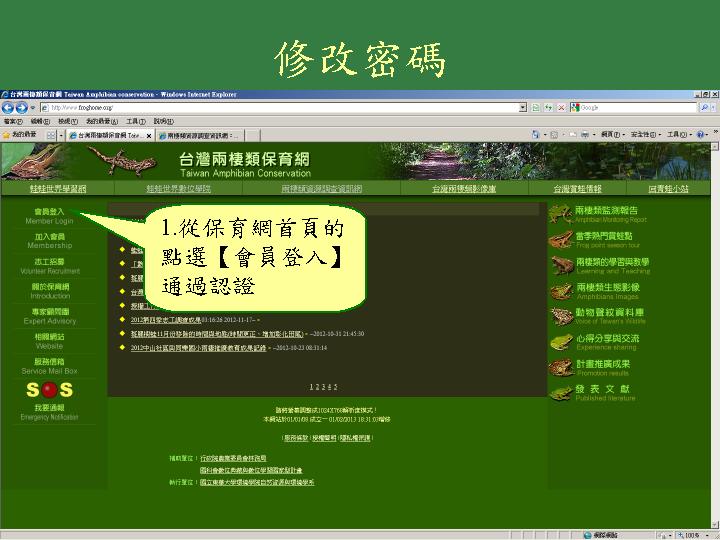Click the frog icon for Frog point season tour
This screenshot has height=540, width=720.
tap(561, 240)
